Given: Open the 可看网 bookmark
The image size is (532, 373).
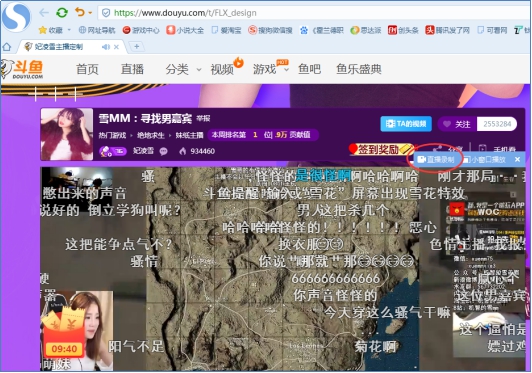Looking at the screenshot, I should point(492,30).
